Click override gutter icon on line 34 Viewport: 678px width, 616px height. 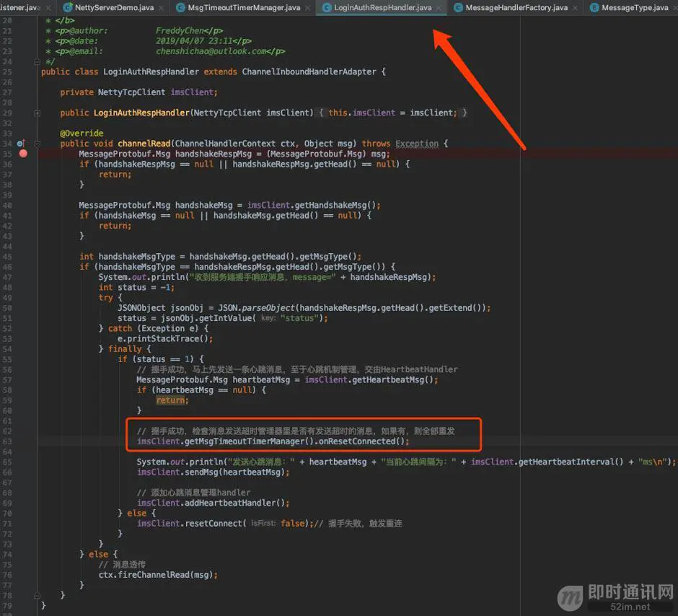[x=21, y=143]
